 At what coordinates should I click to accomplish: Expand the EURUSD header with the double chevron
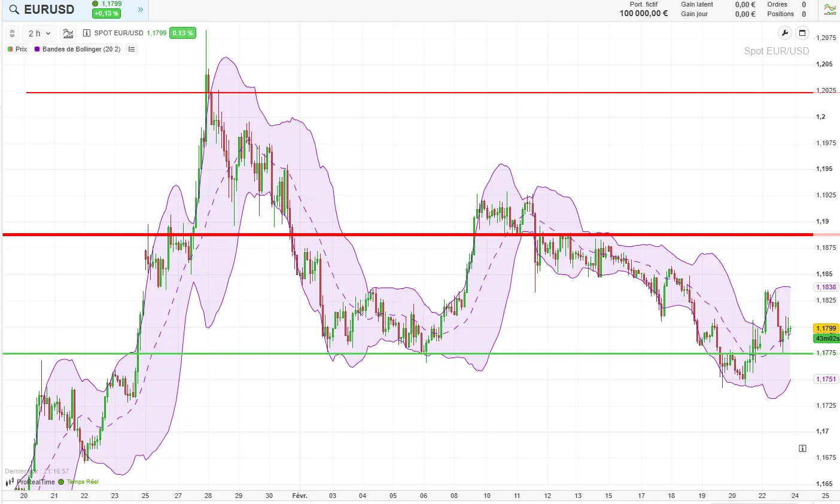point(139,10)
